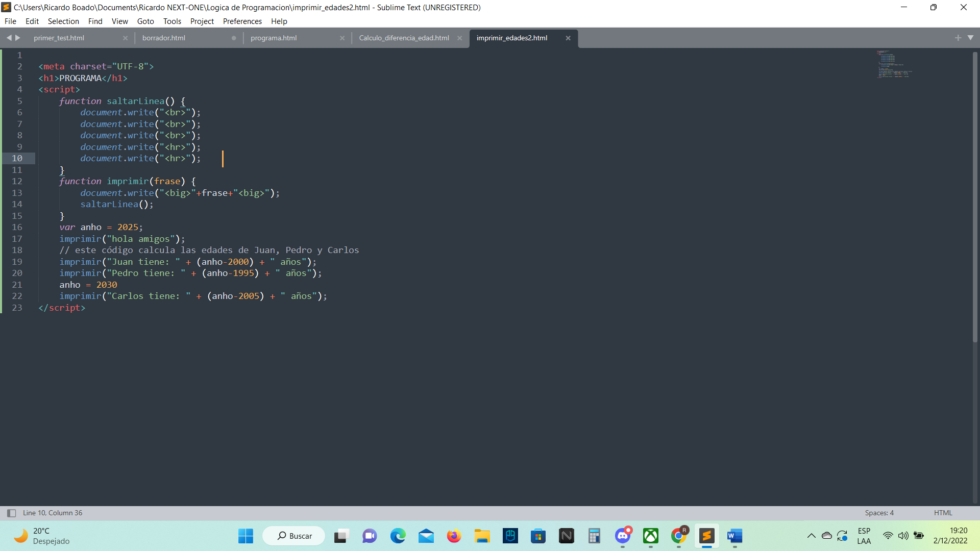Click the Sublime Text taskbar icon
Image resolution: width=980 pixels, height=551 pixels.
pos(706,536)
